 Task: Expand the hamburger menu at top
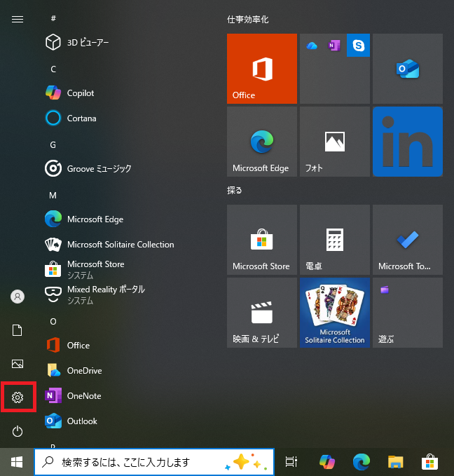tap(18, 19)
